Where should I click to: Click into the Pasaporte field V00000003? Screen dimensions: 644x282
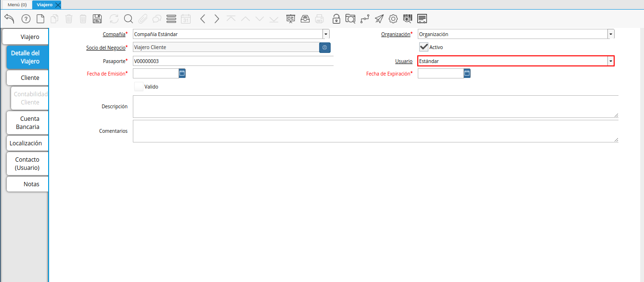233,61
